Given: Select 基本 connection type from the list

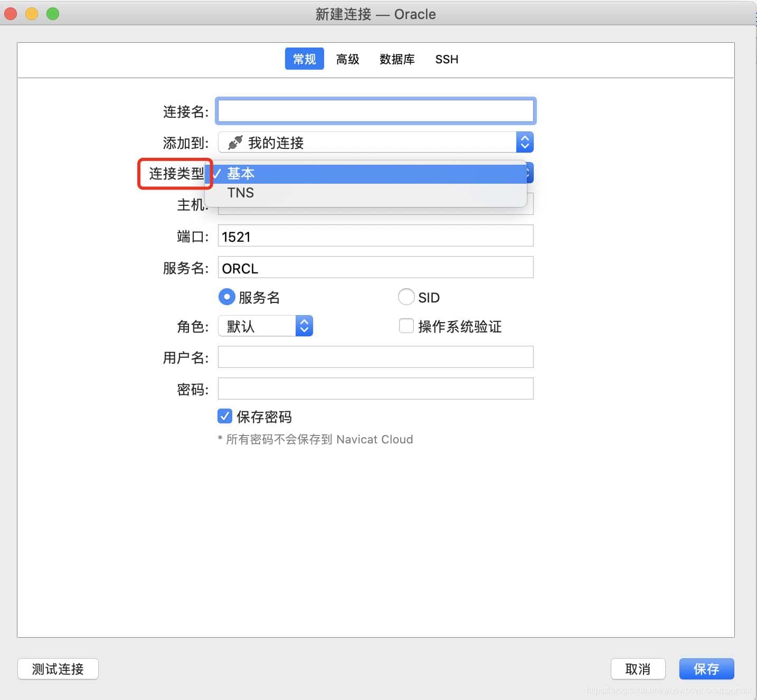Looking at the screenshot, I should tap(240, 173).
